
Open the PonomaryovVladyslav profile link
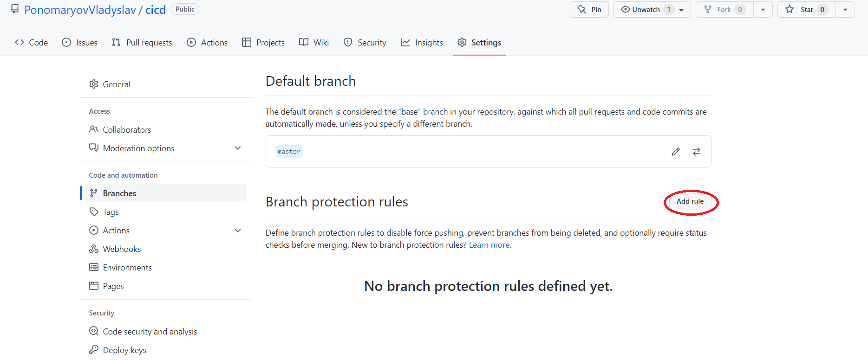coord(80,10)
